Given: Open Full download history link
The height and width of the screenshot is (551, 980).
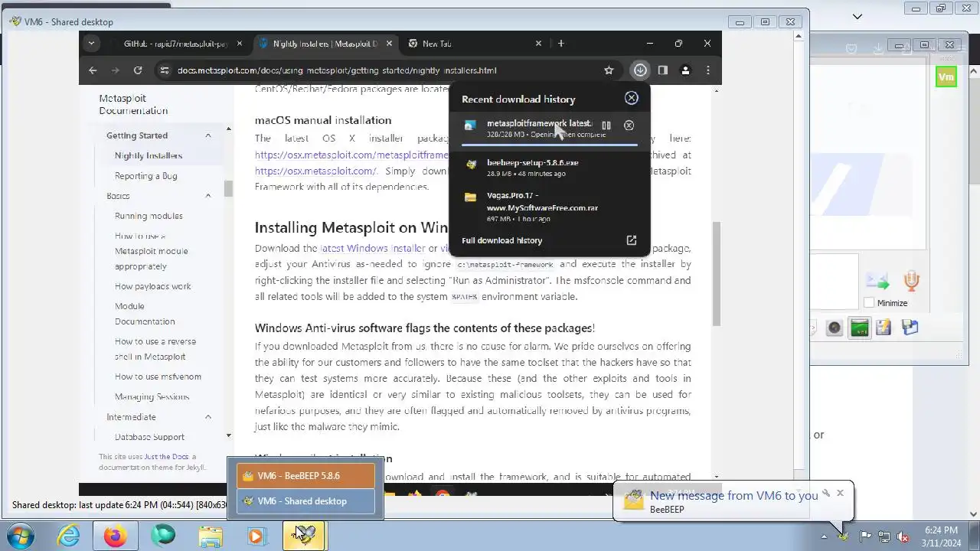Looking at the screenshot, I should click(501, 240).
